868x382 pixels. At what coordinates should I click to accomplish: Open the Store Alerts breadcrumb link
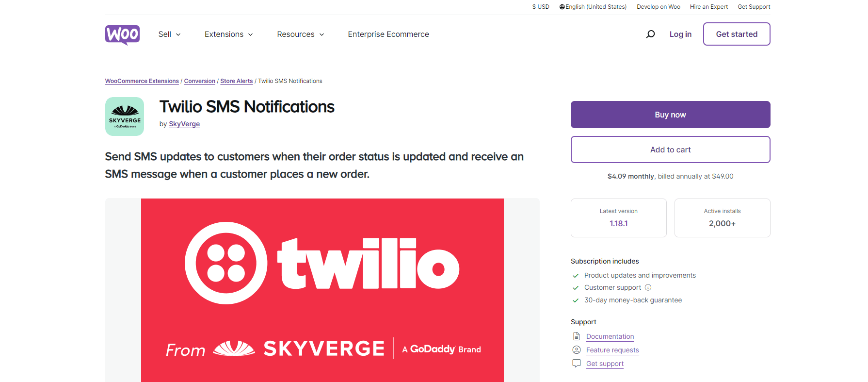coord(236,81)
